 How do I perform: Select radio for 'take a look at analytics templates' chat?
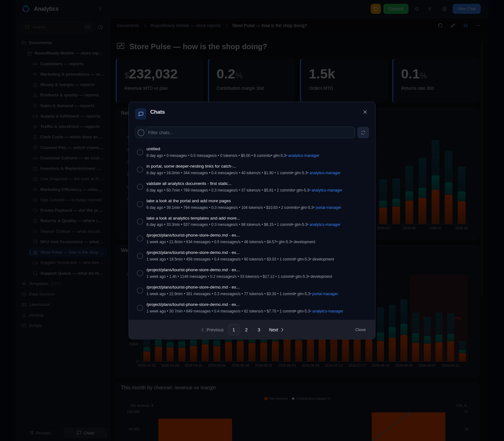tap(140, 221)
